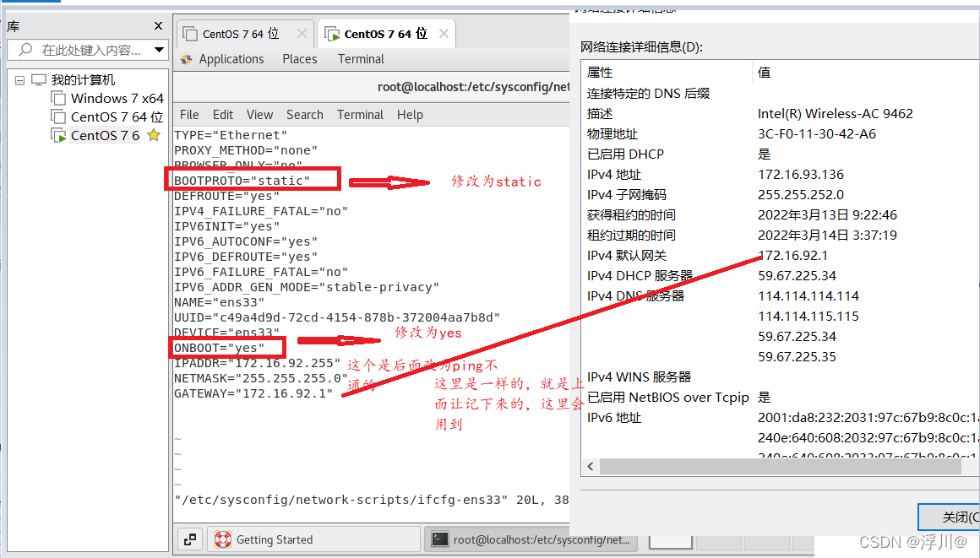Open the terminal's Help menu
980x558 pixels.
(x=410, y=115)
